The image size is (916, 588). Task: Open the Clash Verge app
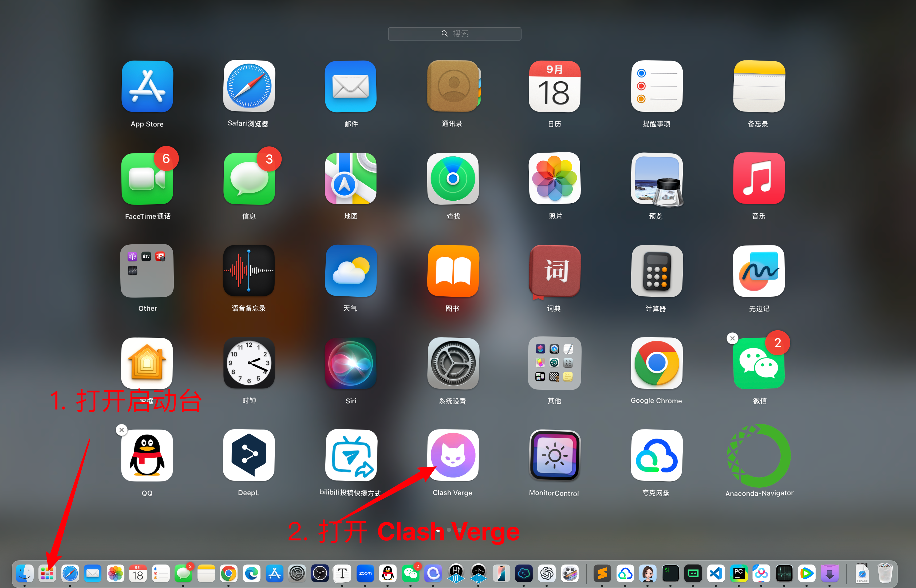453,455
